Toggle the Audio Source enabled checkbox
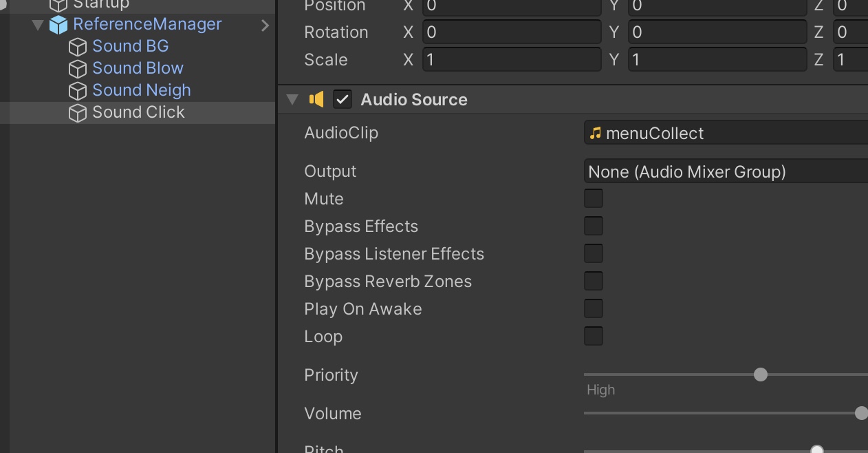This screenshot has width=868, height=453. (x=341, y=99)
